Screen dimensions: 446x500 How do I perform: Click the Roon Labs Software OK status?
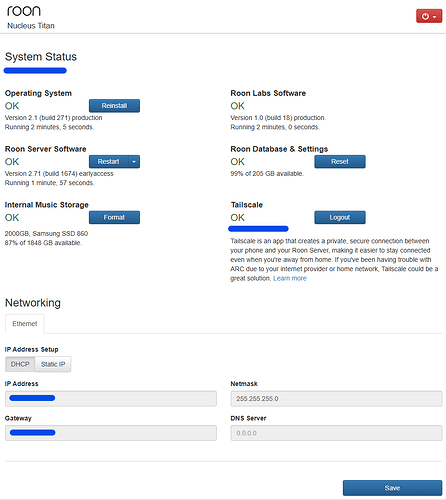pos(237,106)
